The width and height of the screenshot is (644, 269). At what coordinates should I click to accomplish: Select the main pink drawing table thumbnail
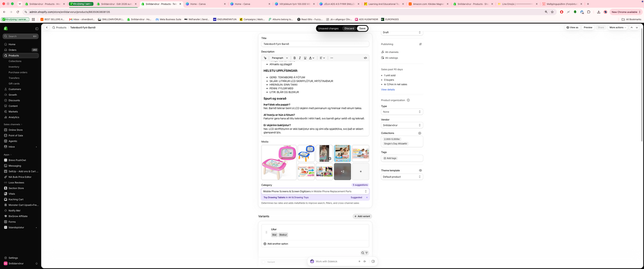(279, 162)
